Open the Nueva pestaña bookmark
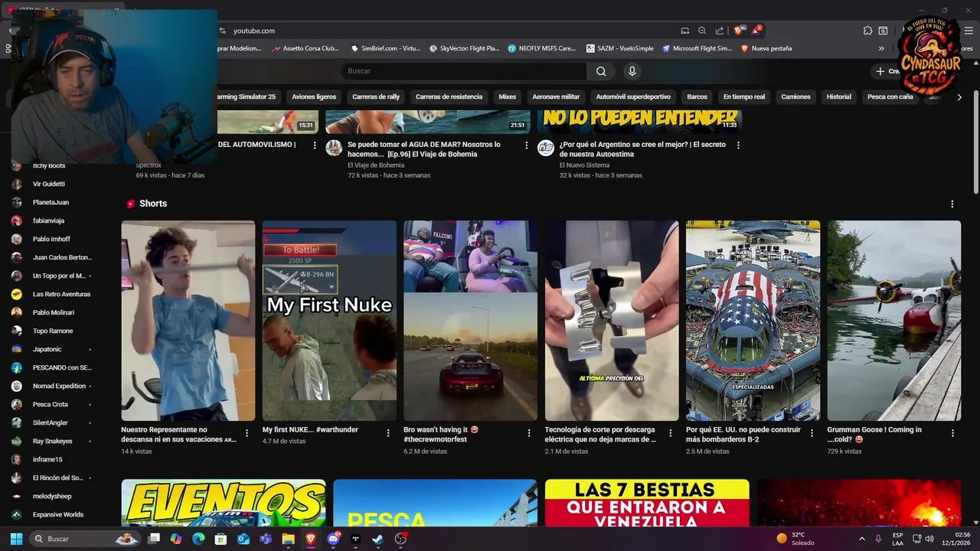980x551 pixels. (766, 48)
